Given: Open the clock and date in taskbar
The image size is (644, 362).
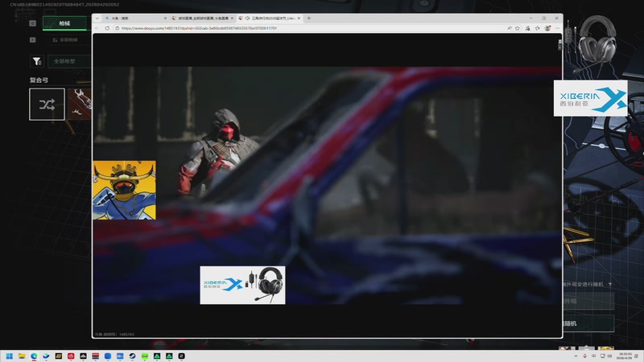Looking at the screenshot, I should pyautogui.click(x=625, y=356).
